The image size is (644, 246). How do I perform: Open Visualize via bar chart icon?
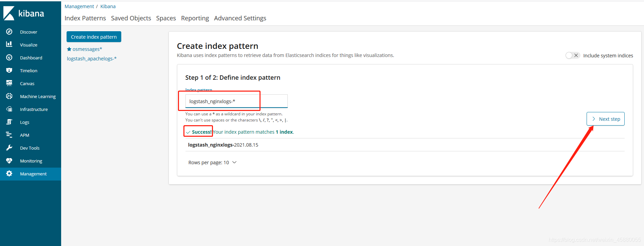click(9, 44)
